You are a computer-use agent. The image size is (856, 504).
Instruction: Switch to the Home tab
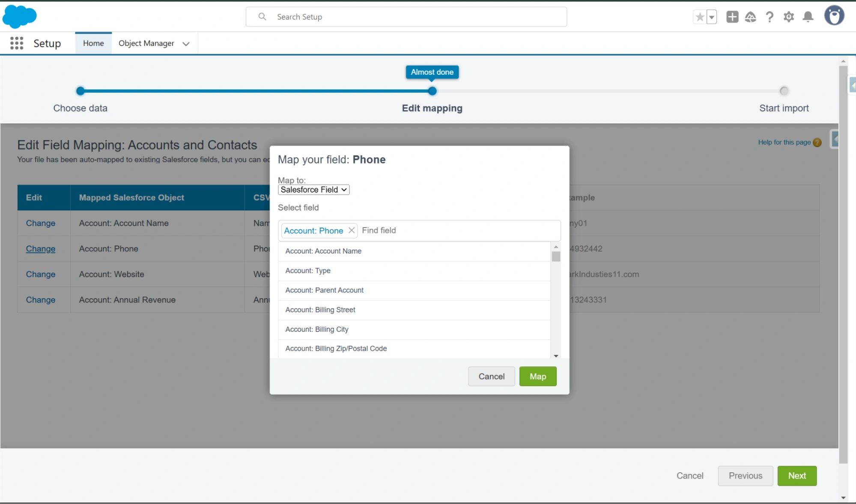[93, 43]
